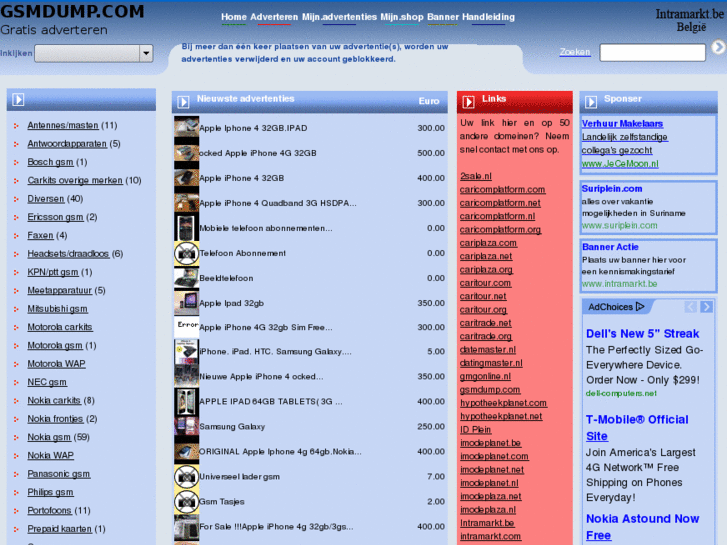
Task: Click the AdChoices triangle icon
Action: 640,307
